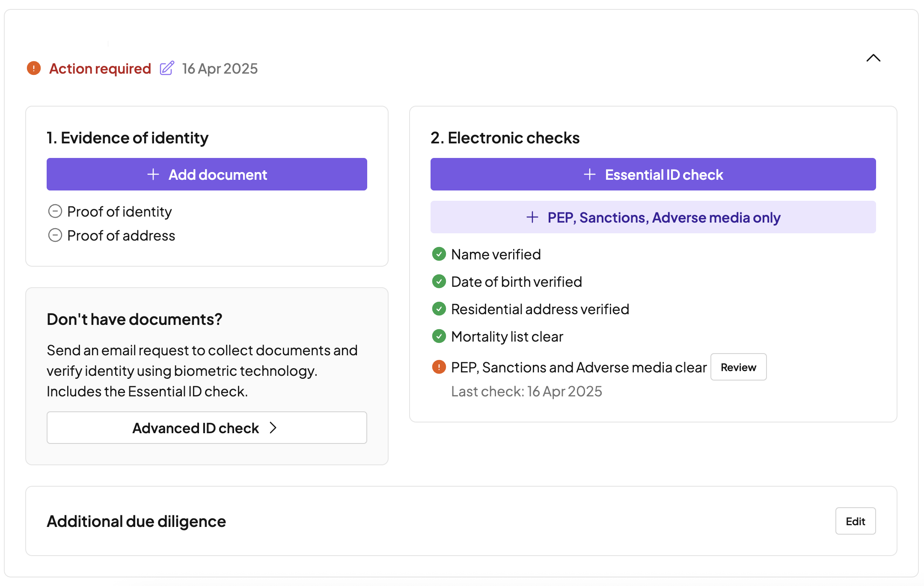This screenshot has height=586, width=924.
Task: Click the Residential address verified checkmark
Action: 439,309
